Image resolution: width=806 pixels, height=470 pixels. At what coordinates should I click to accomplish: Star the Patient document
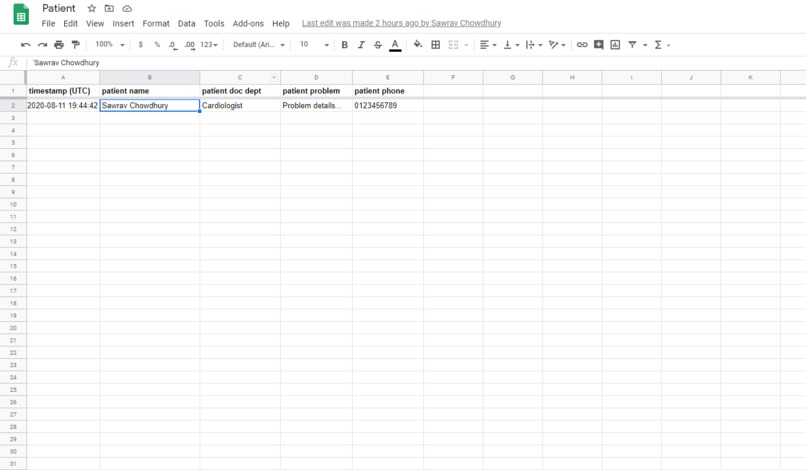tap(91, 8)
